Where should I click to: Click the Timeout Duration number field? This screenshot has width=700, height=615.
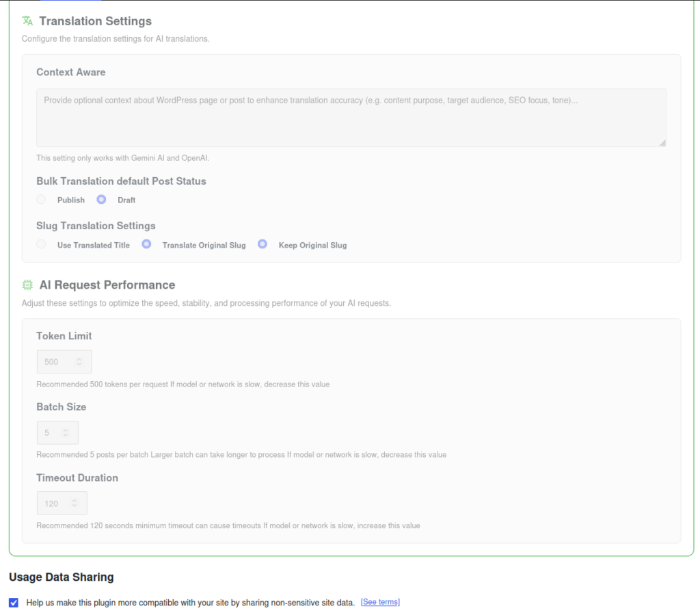pyautogui.click(x=62, y=503)
